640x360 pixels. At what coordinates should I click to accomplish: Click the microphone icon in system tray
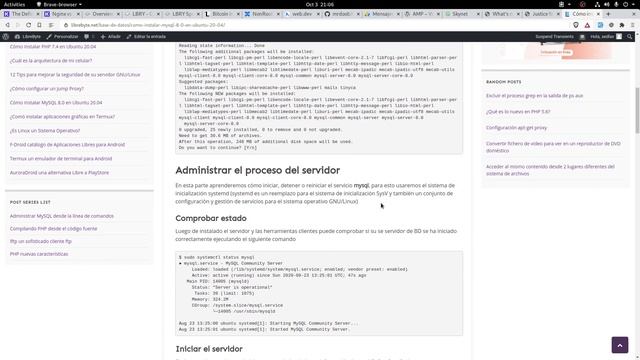pos(616,4)
